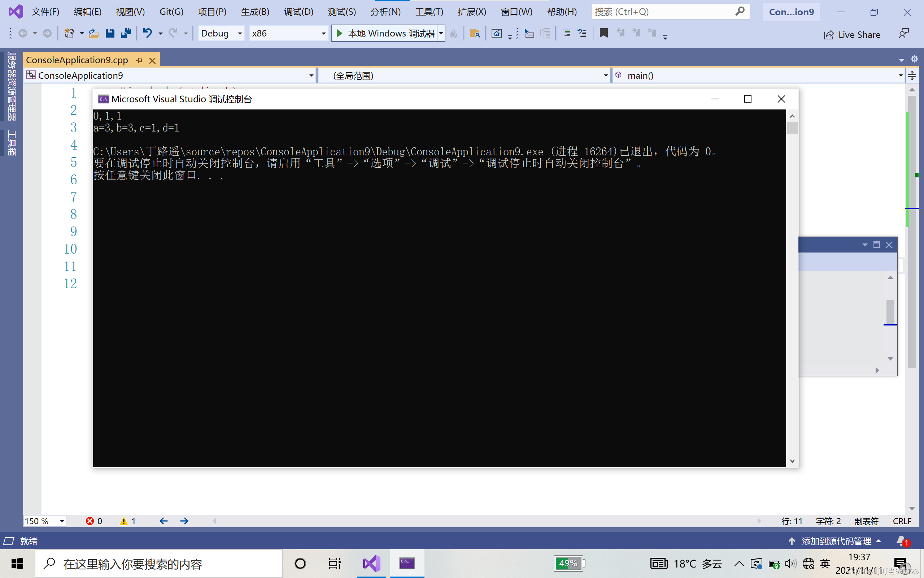The image size is (924, 578).
Task: Click the Find in Files icon
Action: (x=475, y=34)
